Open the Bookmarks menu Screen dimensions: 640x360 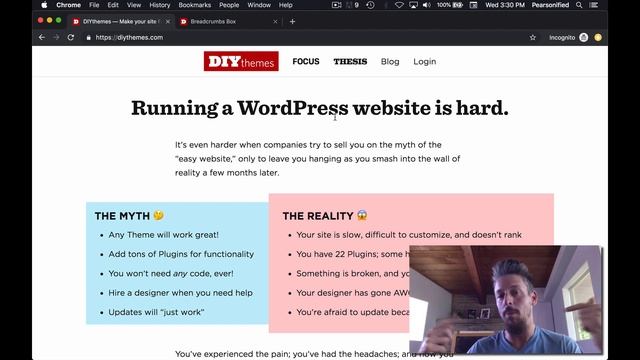coord(195,5)
